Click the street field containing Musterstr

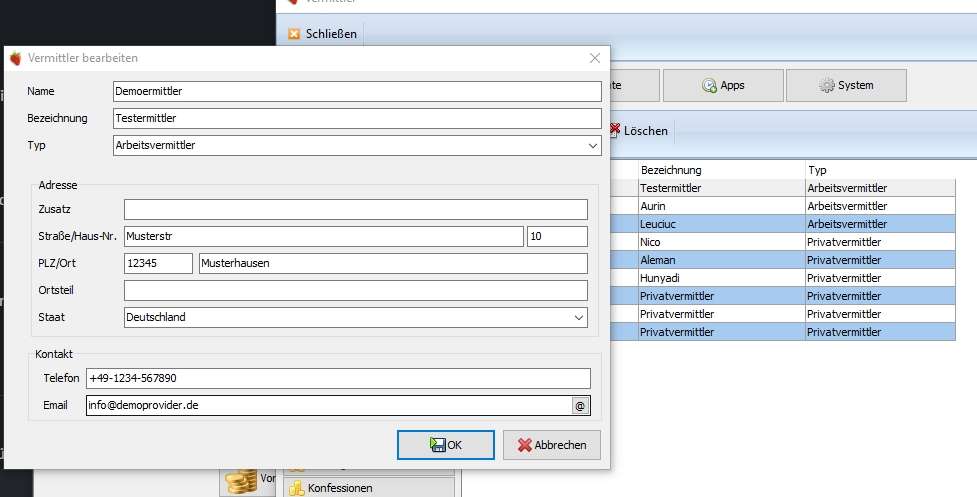pos(323,236)
